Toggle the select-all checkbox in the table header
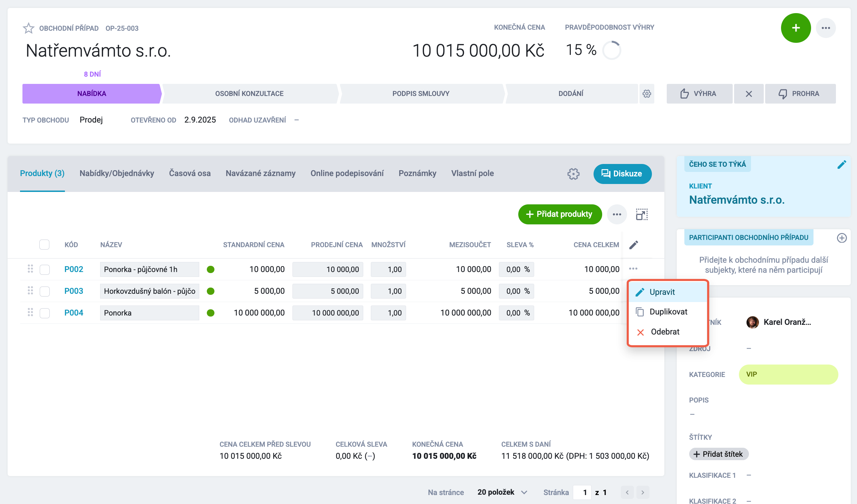Viewport: 857px width, 504px height. (44, 244)
